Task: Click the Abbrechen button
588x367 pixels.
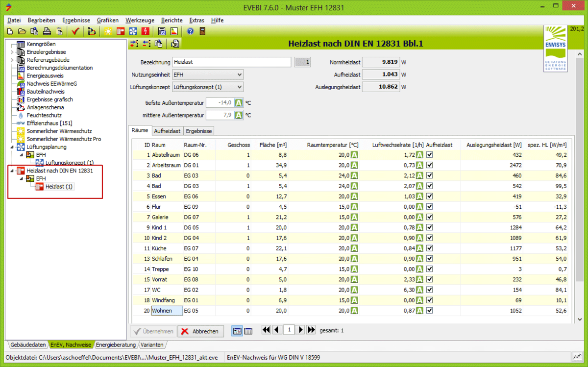Action: click(201, 331)
